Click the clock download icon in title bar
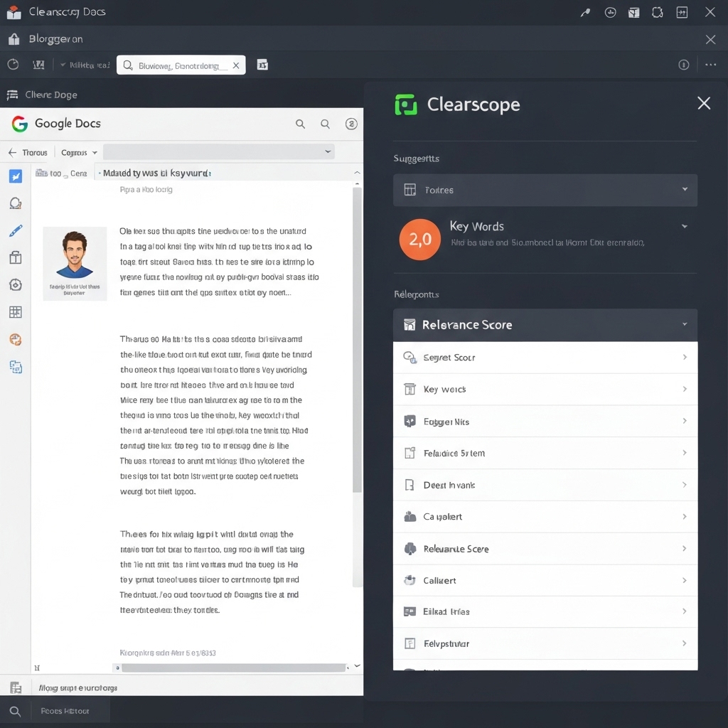 pos(610,13)
